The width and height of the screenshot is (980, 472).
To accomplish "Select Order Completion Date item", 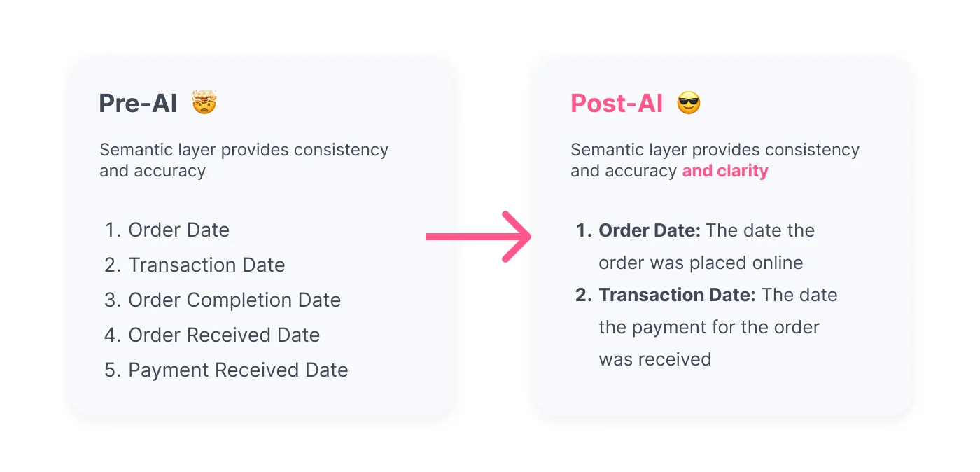I will tap(223, 300).
